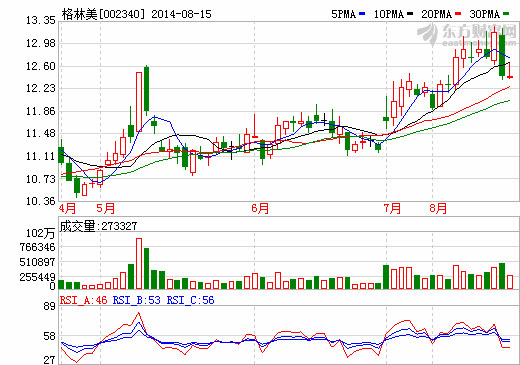
Task: Click the 10.73 price axis value
Action: pos(41,179)
